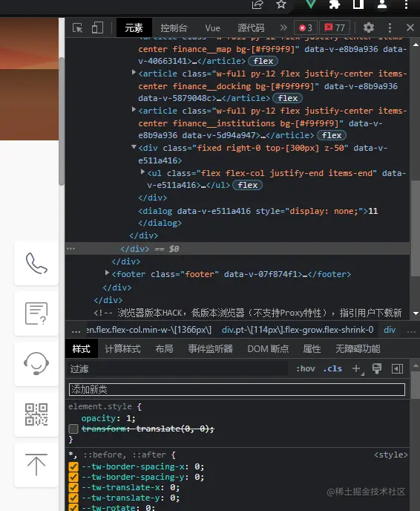This screenshot has height=511, width=420.
Task: Add new style rule plus icon
Action: tap(357, 369)
